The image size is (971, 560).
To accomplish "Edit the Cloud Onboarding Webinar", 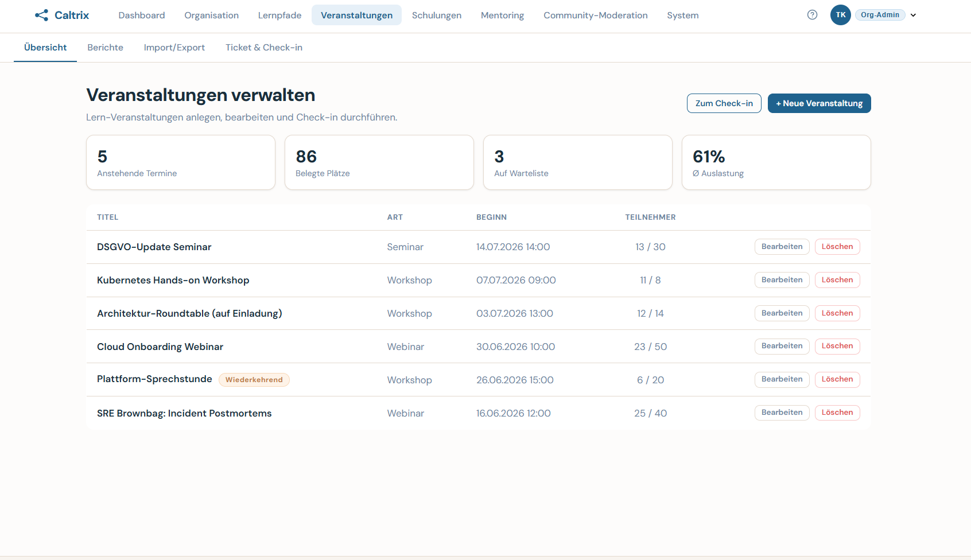I will 782,346.
